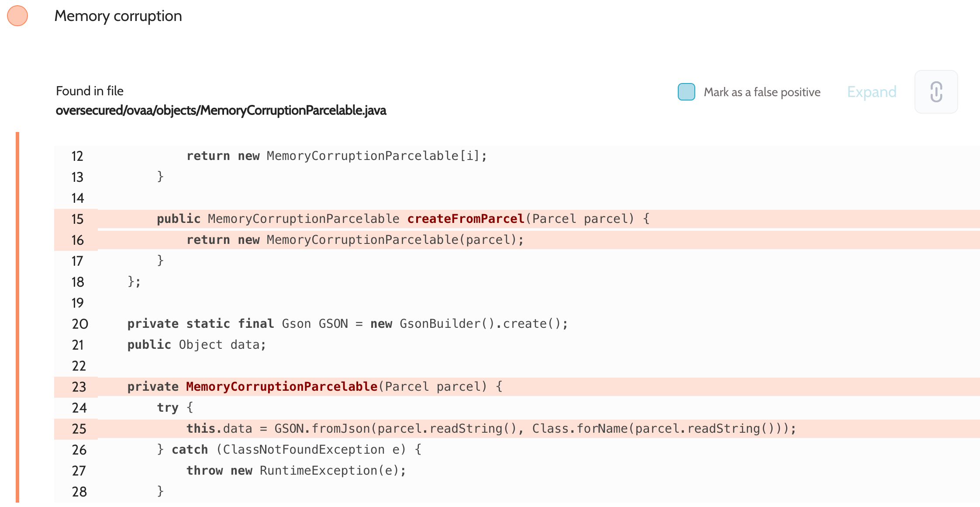980x507 pixels.
Task: Expand the code snippet view
Action: [x=872, y=92]
